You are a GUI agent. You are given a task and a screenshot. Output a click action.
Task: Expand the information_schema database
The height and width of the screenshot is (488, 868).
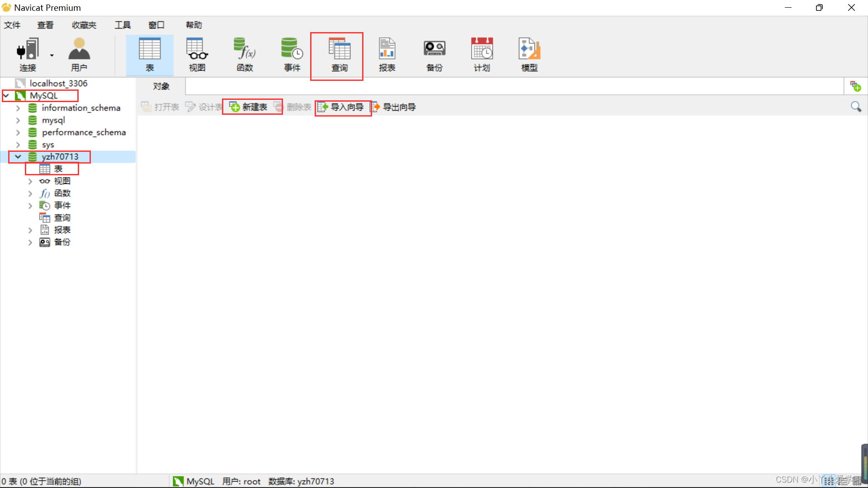coord(18,108)
